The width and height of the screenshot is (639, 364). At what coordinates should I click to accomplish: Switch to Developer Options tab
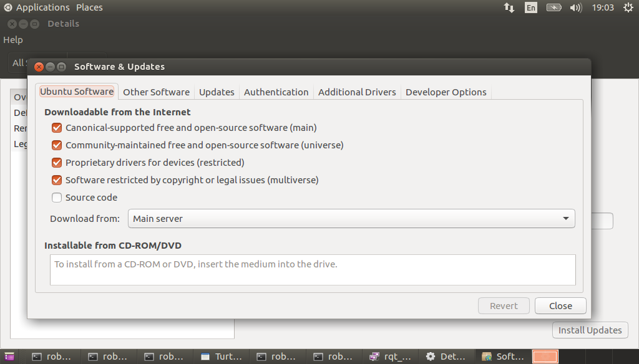click(x=446, y=92)
